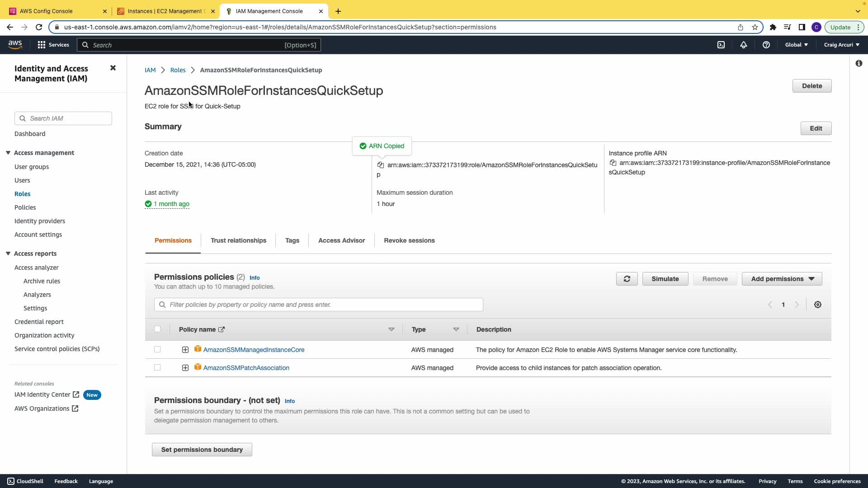Check the AmazonSSMPatchAssociation policy row
This screenshot has height=488, width=868.
pos(157,367)
